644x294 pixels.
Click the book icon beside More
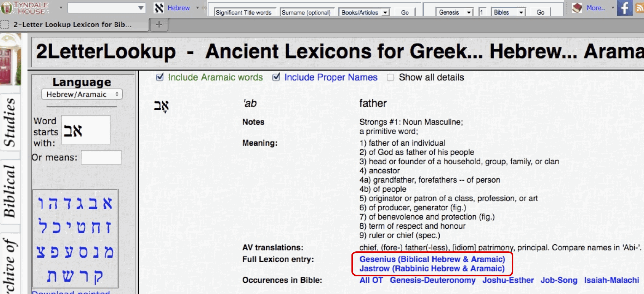[x=577, y=8]
